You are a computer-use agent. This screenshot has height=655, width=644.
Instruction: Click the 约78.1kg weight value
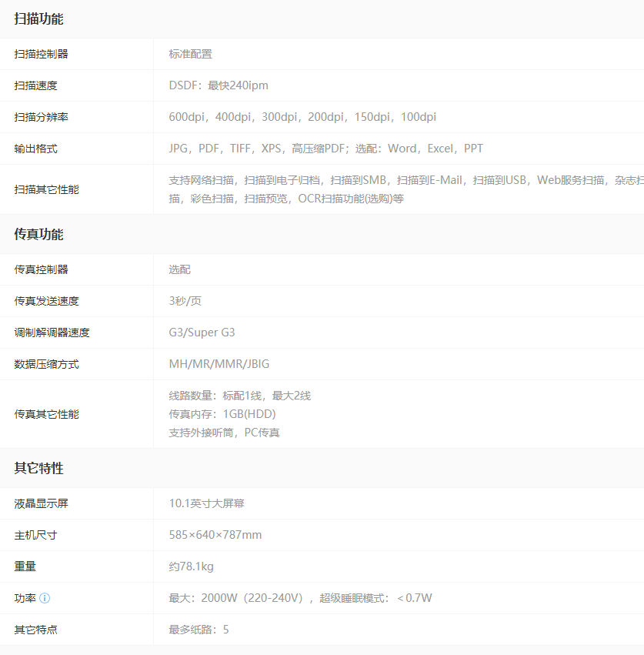click(x=192, y=566)
